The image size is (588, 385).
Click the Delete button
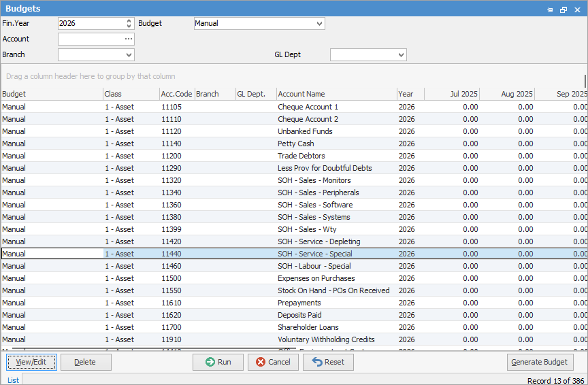coord(86,362)
